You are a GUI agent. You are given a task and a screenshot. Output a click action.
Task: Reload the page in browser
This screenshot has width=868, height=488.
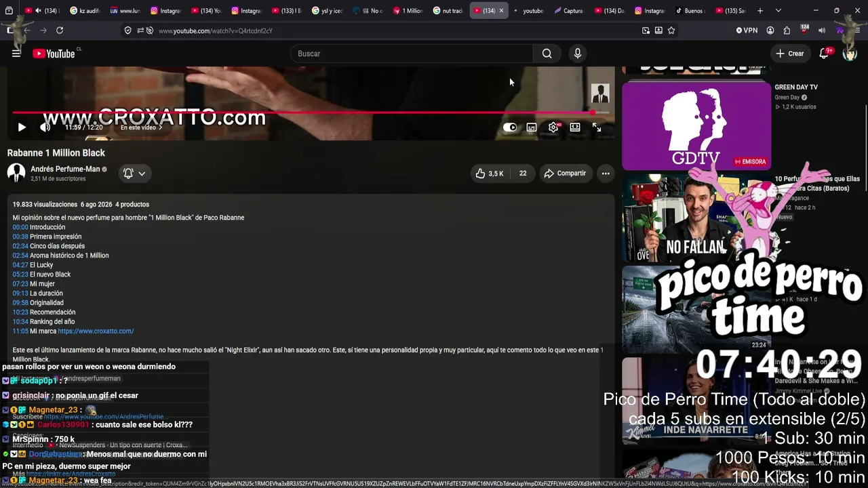tap(60, 30)
